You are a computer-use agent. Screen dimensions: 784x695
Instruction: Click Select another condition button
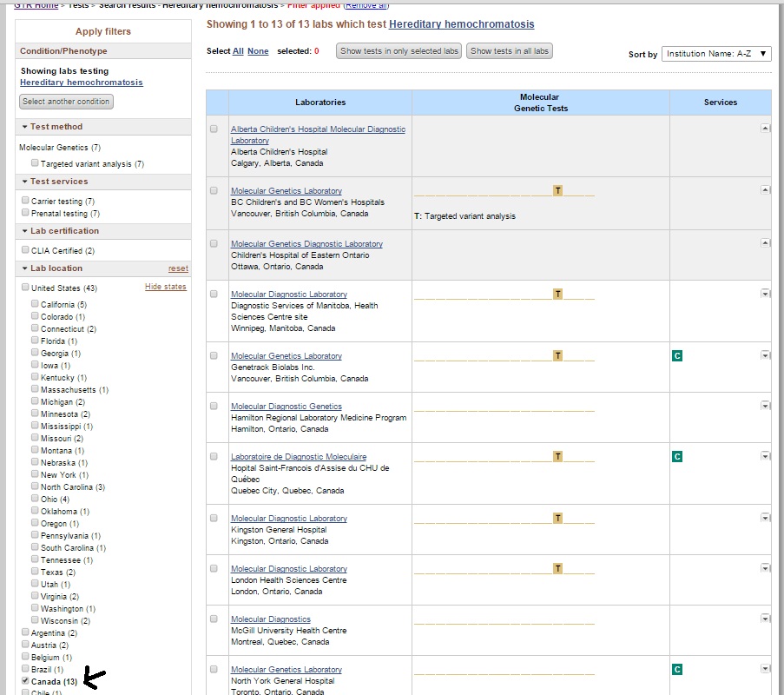(66, 102)
